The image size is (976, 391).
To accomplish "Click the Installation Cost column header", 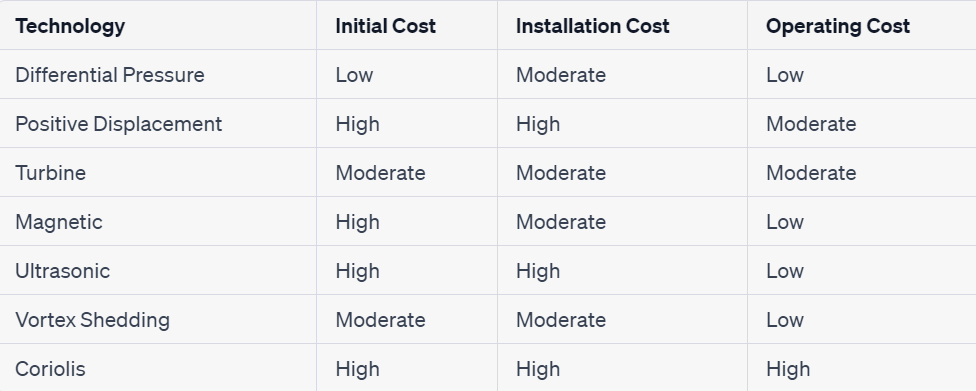I will point(593,26).
